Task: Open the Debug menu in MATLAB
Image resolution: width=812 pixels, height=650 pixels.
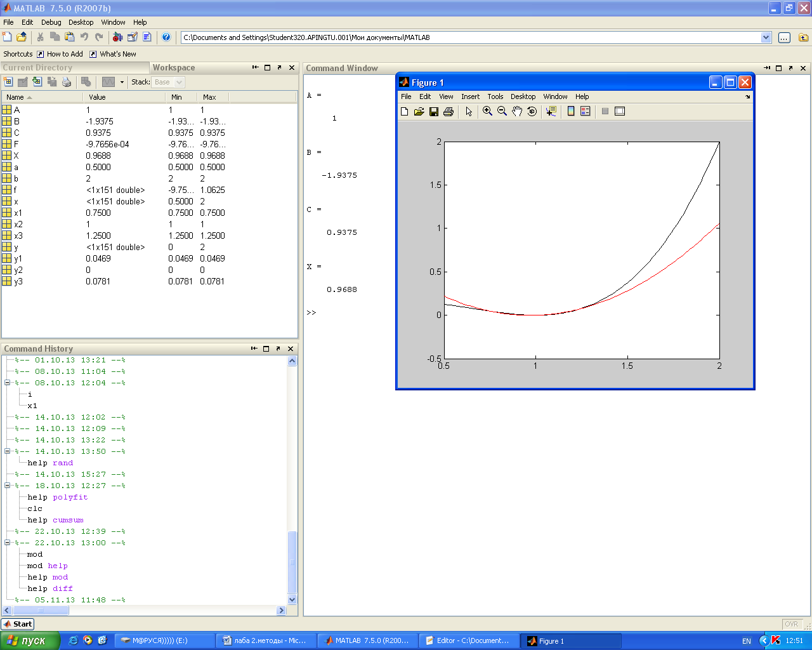Action: click(51, 22)
